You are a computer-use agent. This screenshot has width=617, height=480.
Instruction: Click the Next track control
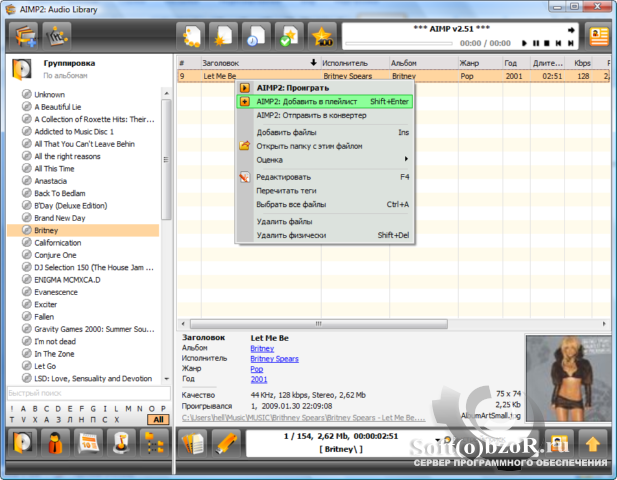[x=571, y=43]
